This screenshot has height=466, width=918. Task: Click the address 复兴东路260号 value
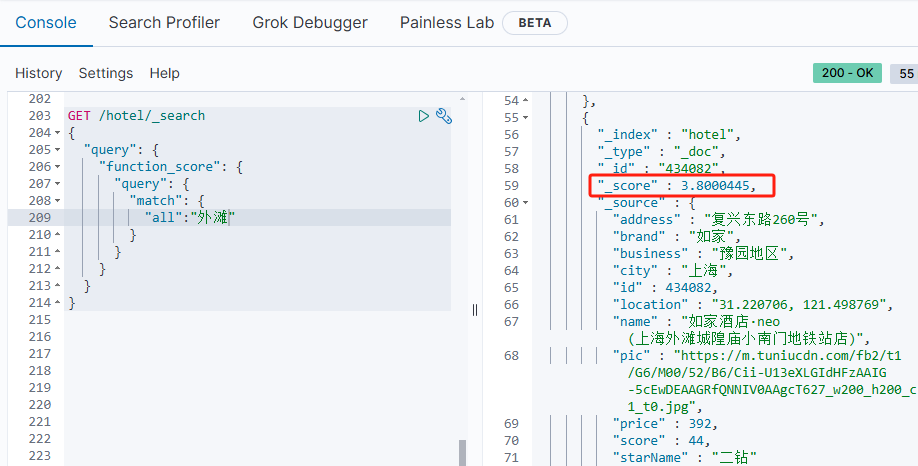[763, 220]
